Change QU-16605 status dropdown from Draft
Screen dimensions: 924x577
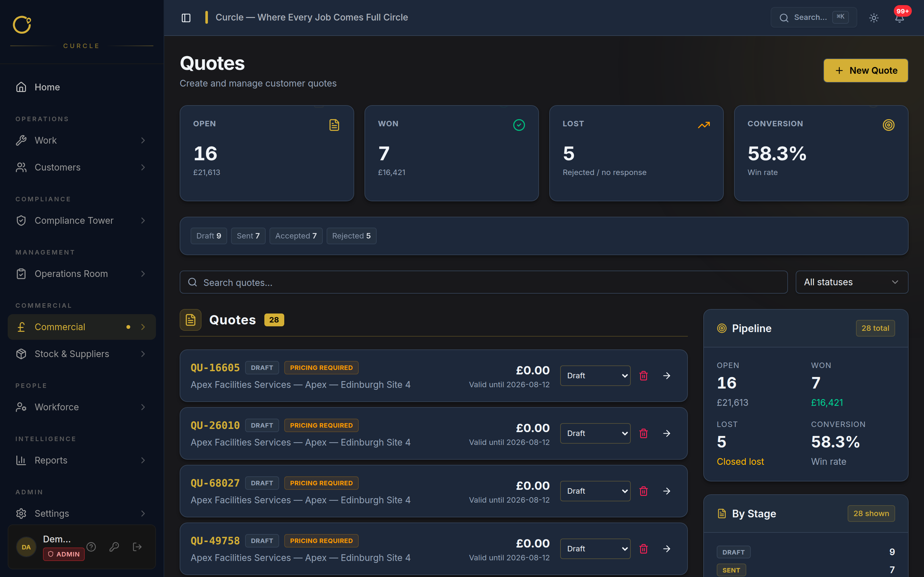[x=595, y=375]
